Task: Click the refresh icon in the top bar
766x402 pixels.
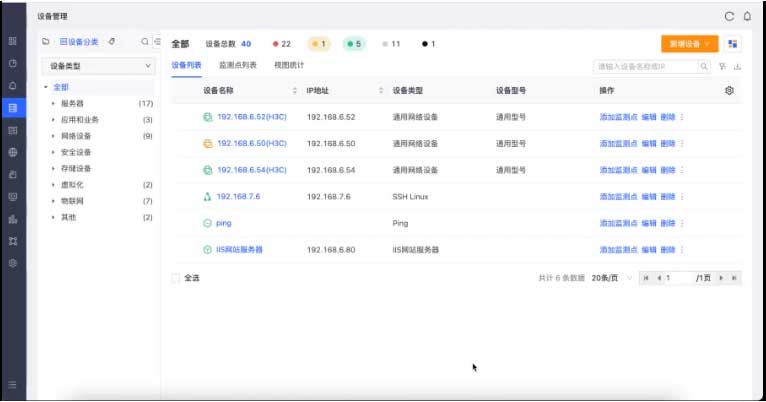Action: coord(729,16)
